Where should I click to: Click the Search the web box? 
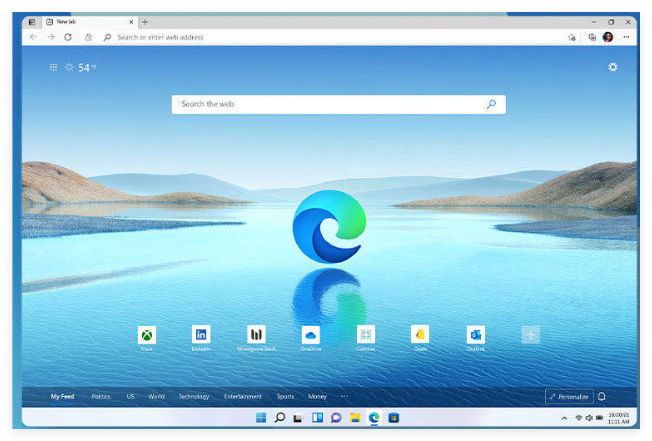click(338, 104)
